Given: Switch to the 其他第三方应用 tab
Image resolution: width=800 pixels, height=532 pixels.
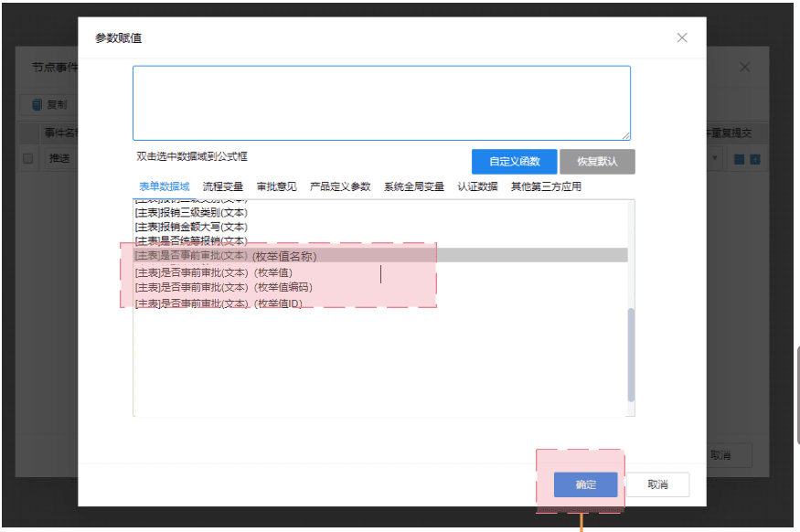Looking at the screenshot, I should pos(546,186).
